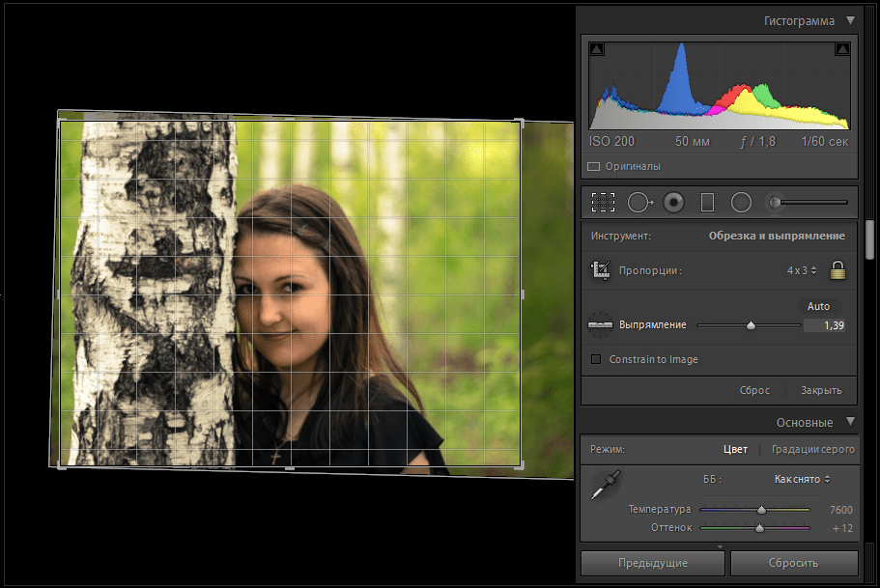Click the Auto straighten button
This screenshot has height=588, width=880.
click(x=818, y=306)
